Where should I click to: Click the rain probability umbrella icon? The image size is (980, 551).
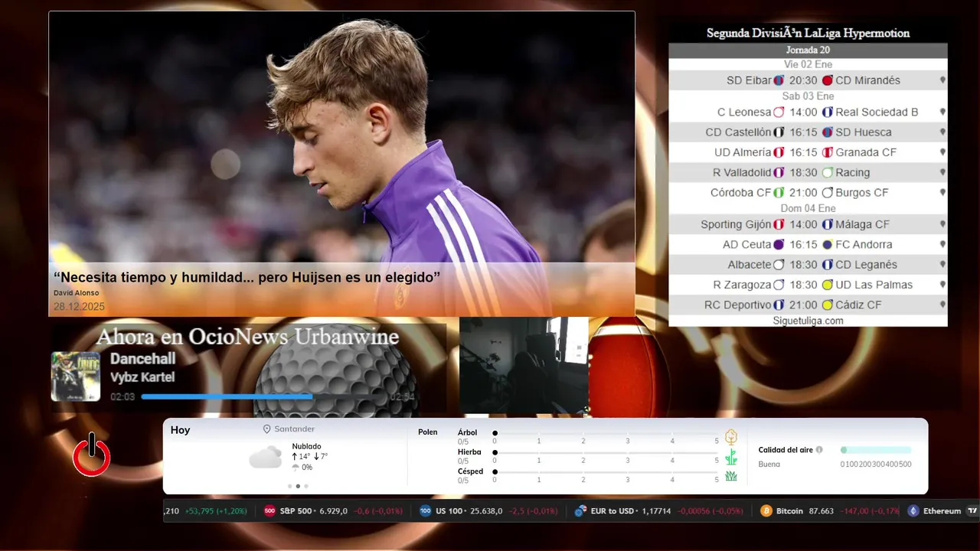click(x=296, y=467)
